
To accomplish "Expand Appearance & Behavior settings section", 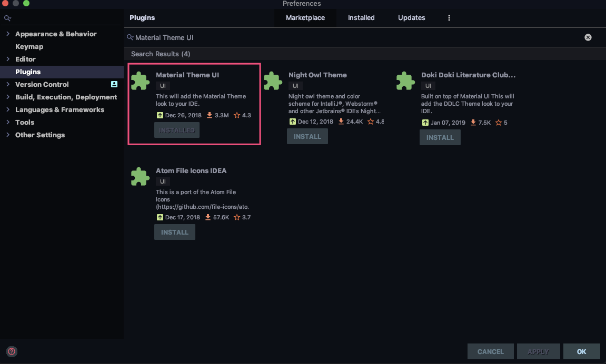I will [8, 34].
